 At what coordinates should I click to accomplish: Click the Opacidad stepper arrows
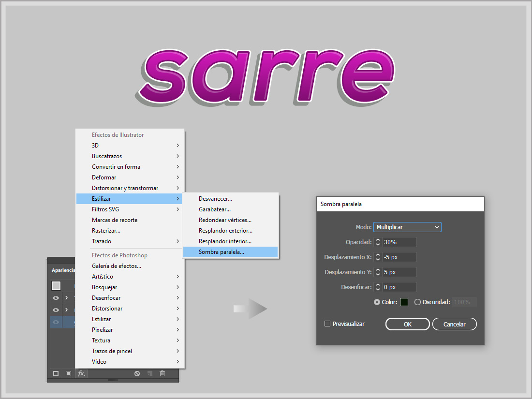click(378, 242)
